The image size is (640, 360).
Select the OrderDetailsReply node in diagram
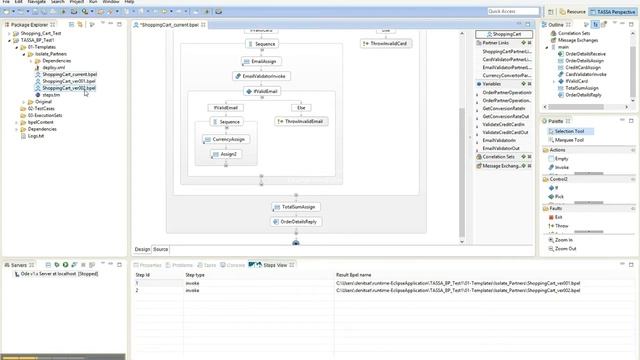pyautogui.click(x=296, y=222)
